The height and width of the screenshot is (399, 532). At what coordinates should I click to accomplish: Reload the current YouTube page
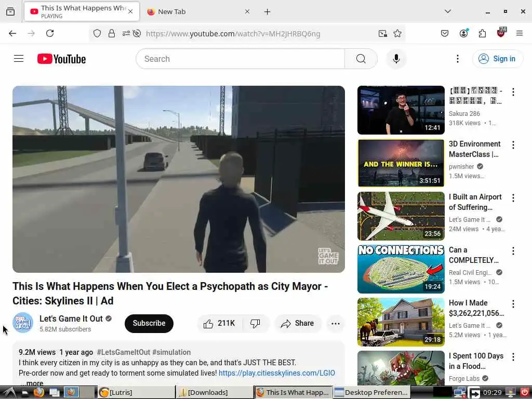(x=50, y=33)
